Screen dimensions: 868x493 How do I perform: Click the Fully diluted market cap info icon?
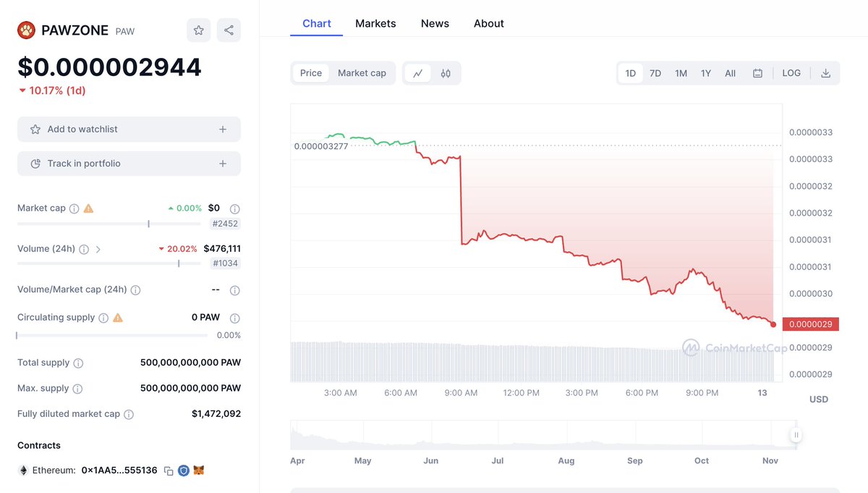pos(129,415)
